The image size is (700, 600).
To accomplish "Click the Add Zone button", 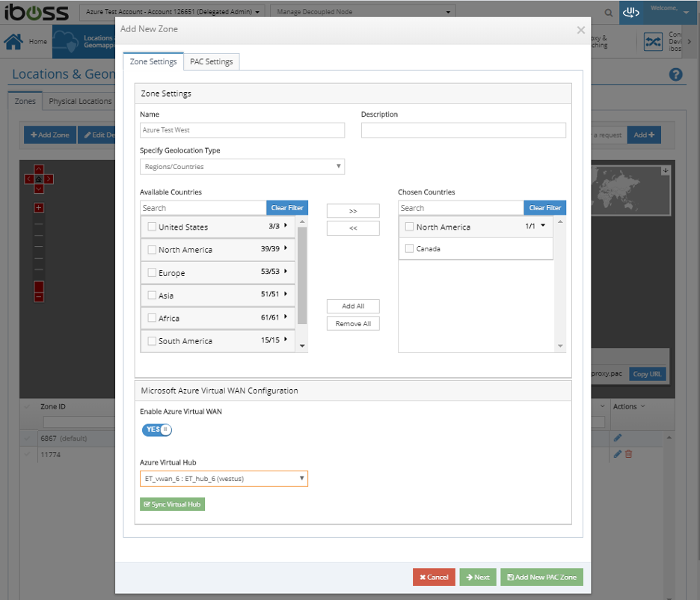I will tap(50, 135).
